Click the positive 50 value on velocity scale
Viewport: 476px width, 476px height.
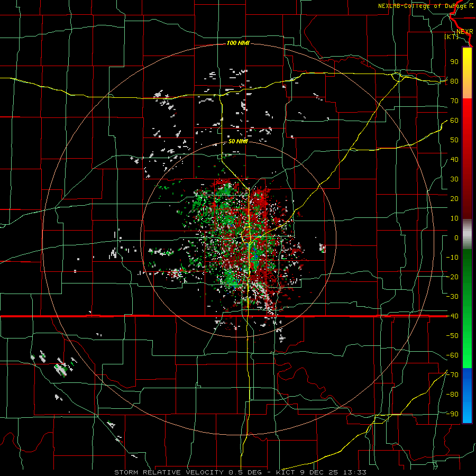pyautogui.click(x=454, y=140)
